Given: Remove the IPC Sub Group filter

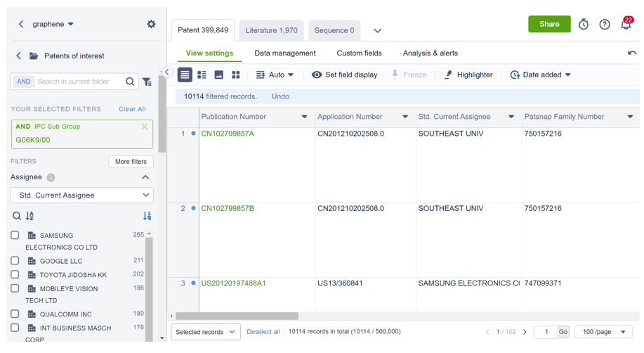Looking at the screenshot, I should [145, 127].
